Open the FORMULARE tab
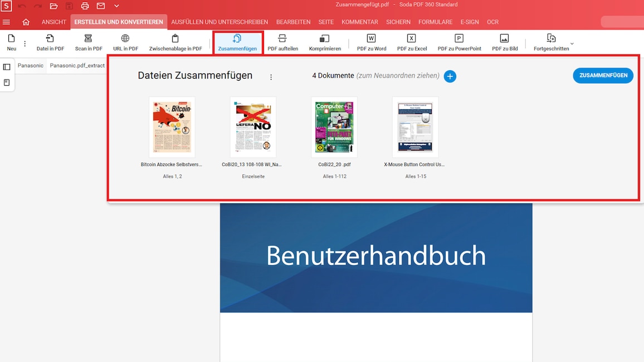 tap(435, 22)
